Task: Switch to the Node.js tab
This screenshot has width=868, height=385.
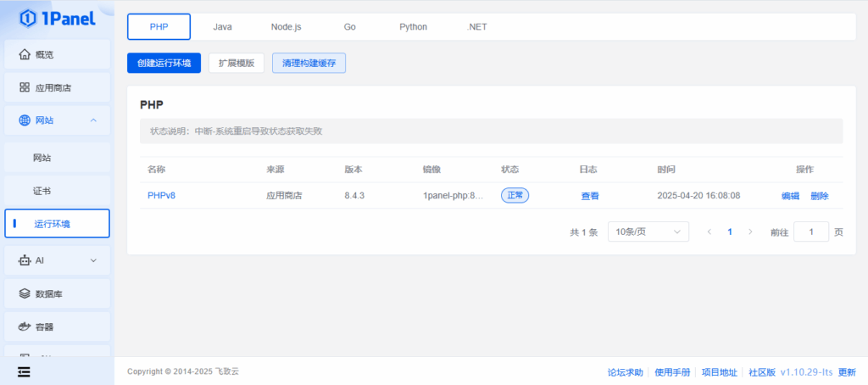Action: 286,26
